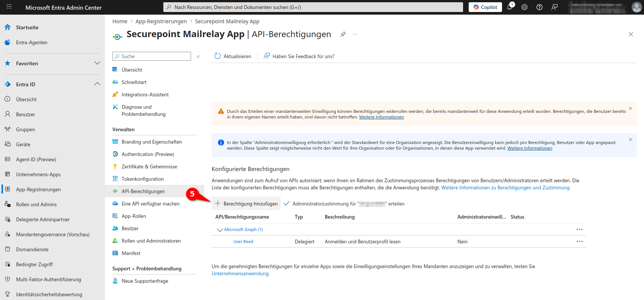Open the notifications bell icon
Image resolution: width=644 pixels, height=300 pixels.
(510, 7)
